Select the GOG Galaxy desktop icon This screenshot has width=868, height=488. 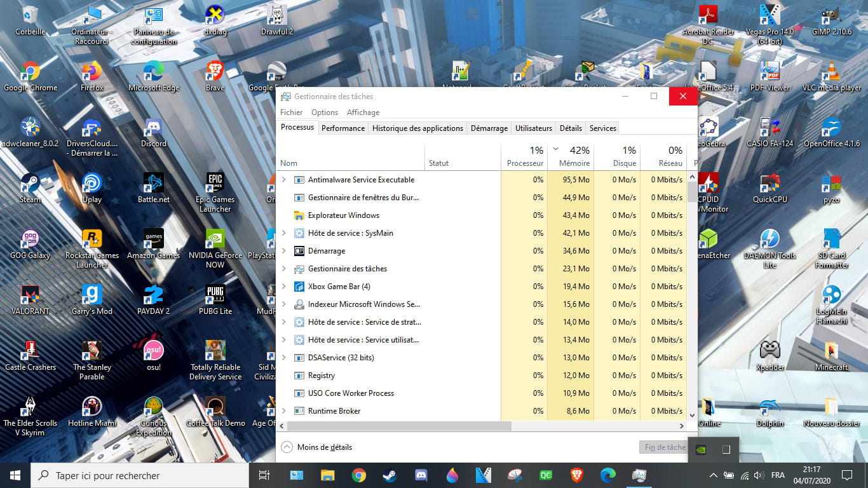pyautogui.click(x=31, y=245)
